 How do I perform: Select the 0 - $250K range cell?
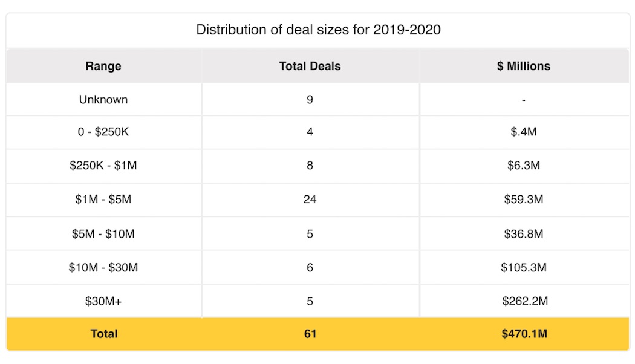tap(103, 132)
